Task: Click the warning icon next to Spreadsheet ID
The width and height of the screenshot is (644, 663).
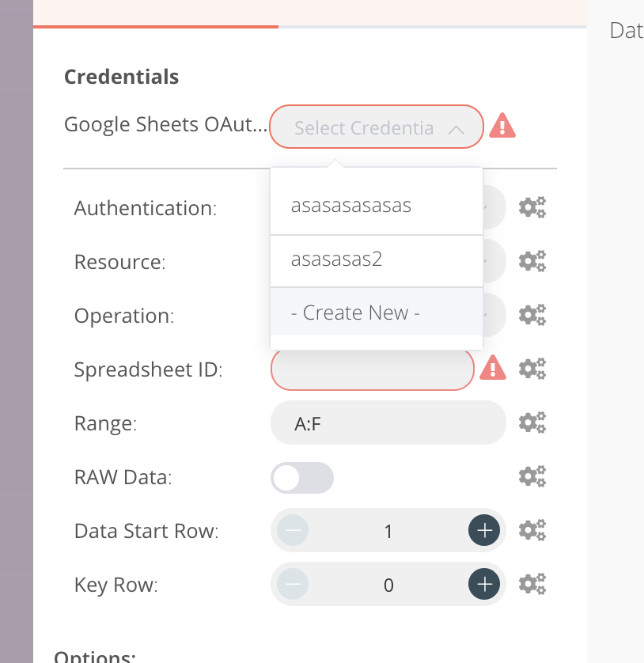Action: (492, 368)
